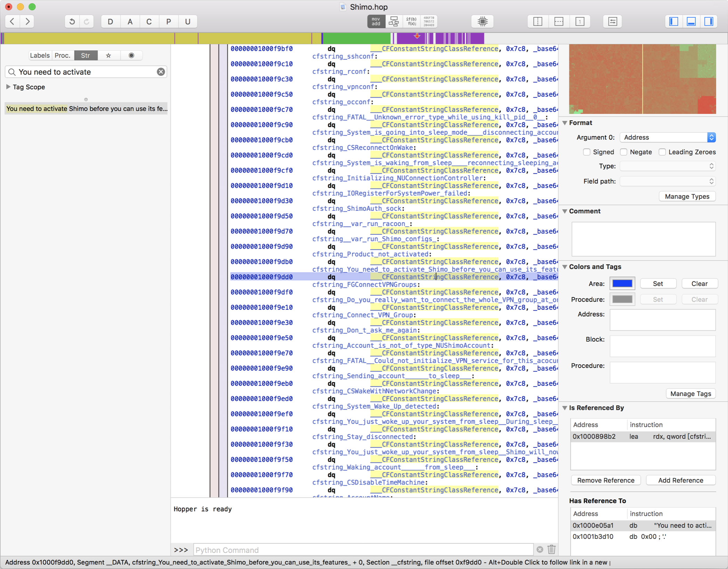The width and height of the screenshot is (728, 569).
Task: Click the Add Reference button
Action: tap(680, 480)
